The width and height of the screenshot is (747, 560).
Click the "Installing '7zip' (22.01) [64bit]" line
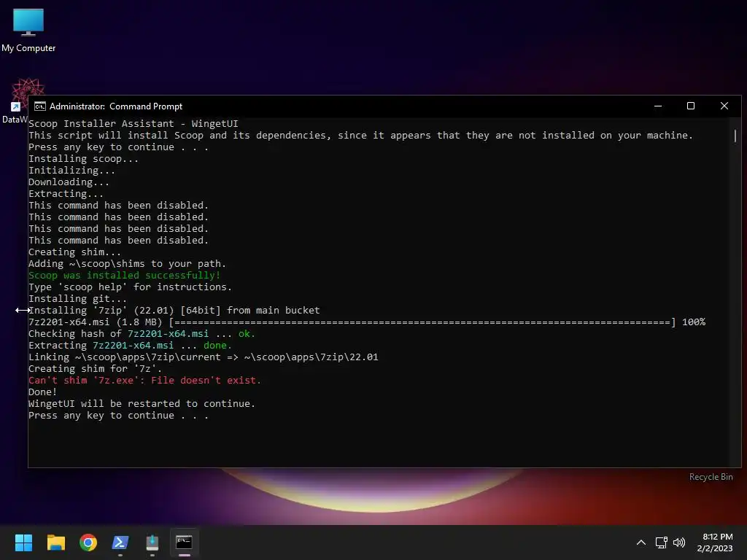click(174, 311)
